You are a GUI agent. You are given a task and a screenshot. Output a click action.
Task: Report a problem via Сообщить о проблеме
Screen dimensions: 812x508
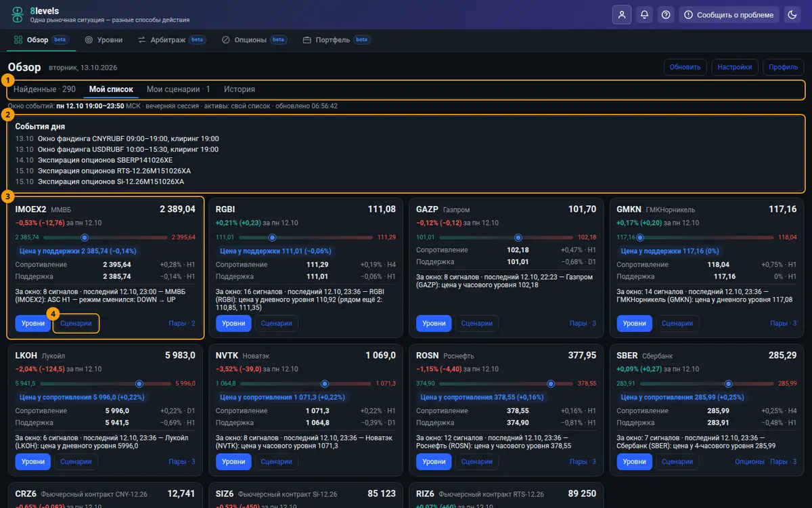click(x=729, y=15)
